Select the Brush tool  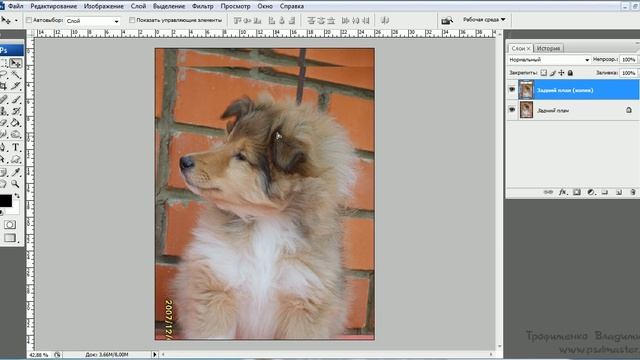click(x=16, y=99)
